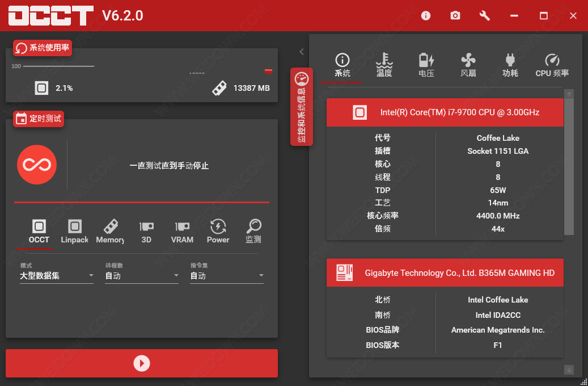Click the 4400.0 MHz core frequency
Image resolution: width=588 pixels, height=386 pixels.
pyautogui.click(x=498, y=216)
